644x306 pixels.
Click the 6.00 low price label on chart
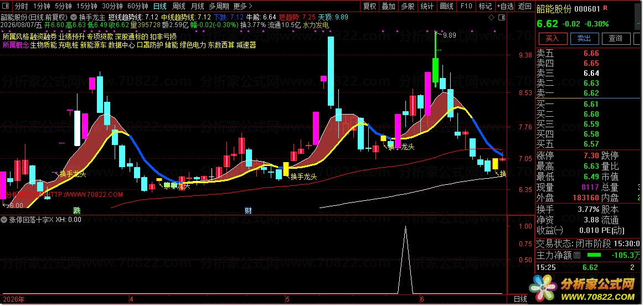pyautogui.click(x=16, y=205)
